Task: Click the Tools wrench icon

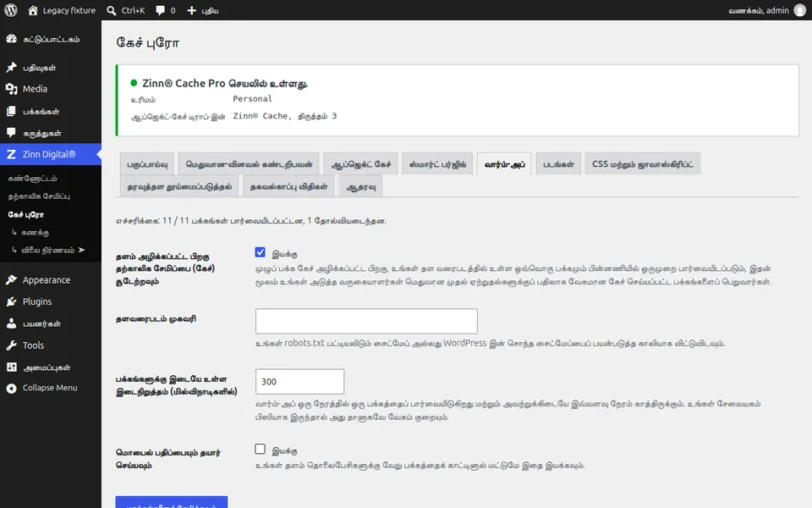Action: coord(11,345)
